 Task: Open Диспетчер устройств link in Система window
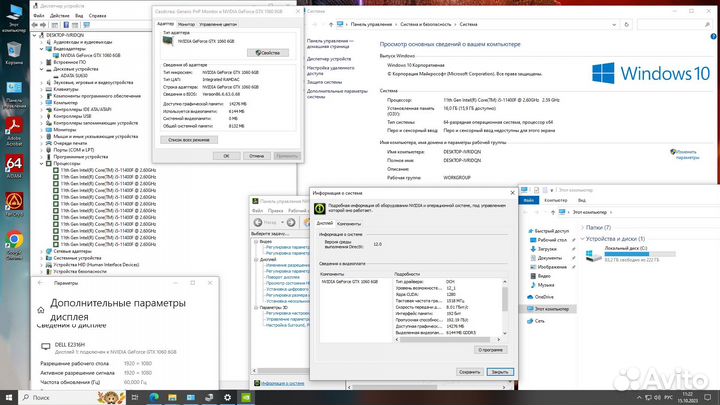[x=329, y=59]
